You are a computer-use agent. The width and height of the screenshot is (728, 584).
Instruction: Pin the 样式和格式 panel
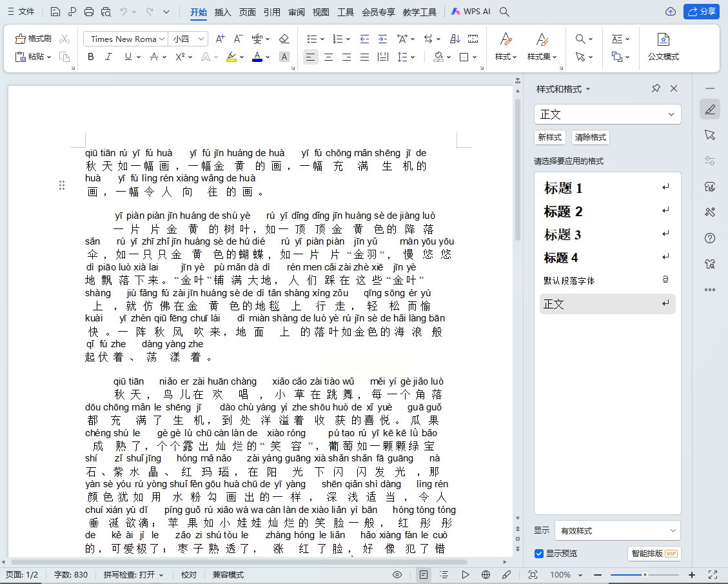pyautogui.click(x=656, y=88)
